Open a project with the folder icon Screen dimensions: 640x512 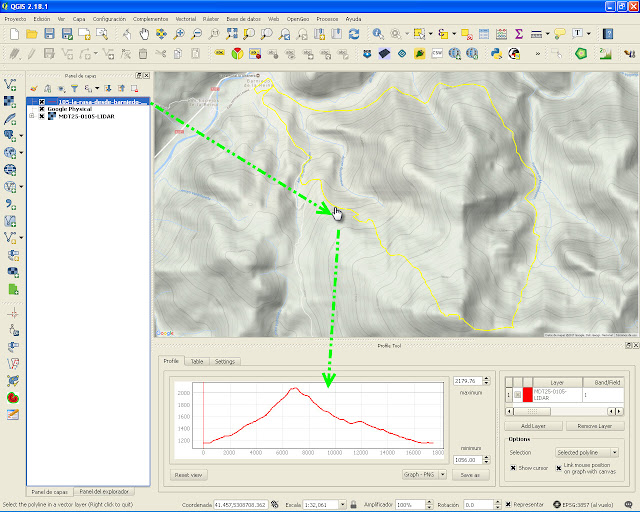point(32,34)
